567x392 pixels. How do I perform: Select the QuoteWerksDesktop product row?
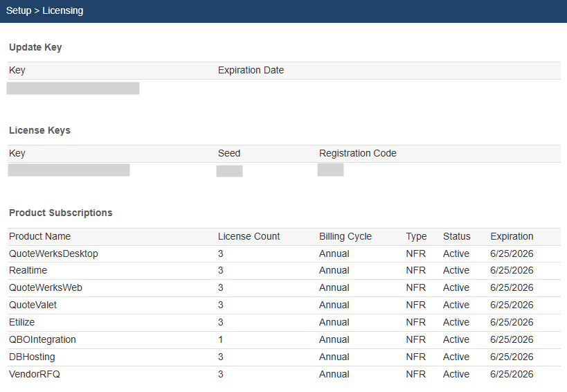pos(53,254)
